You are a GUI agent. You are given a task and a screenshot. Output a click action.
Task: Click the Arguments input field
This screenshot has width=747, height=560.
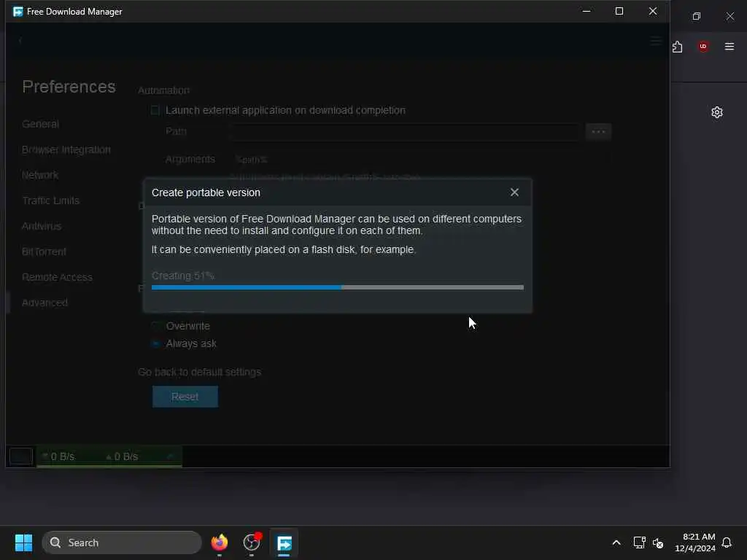tap(419, 159)
